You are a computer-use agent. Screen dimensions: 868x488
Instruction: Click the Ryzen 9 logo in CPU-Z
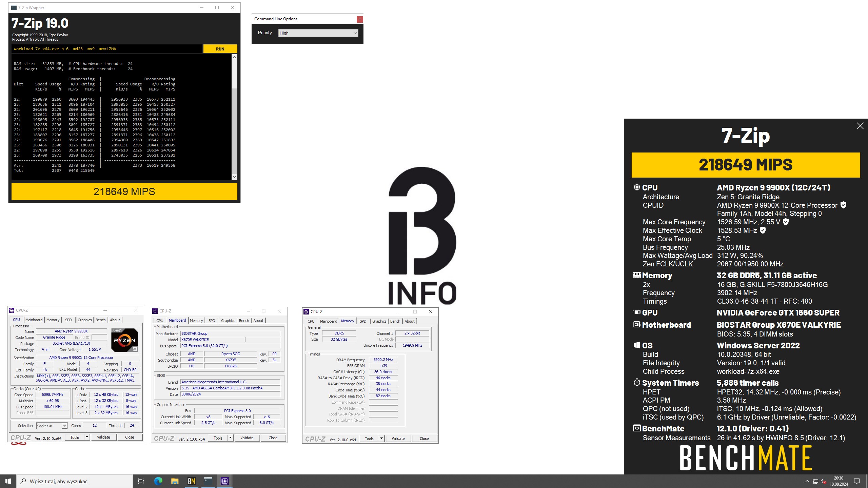[125, 340]
